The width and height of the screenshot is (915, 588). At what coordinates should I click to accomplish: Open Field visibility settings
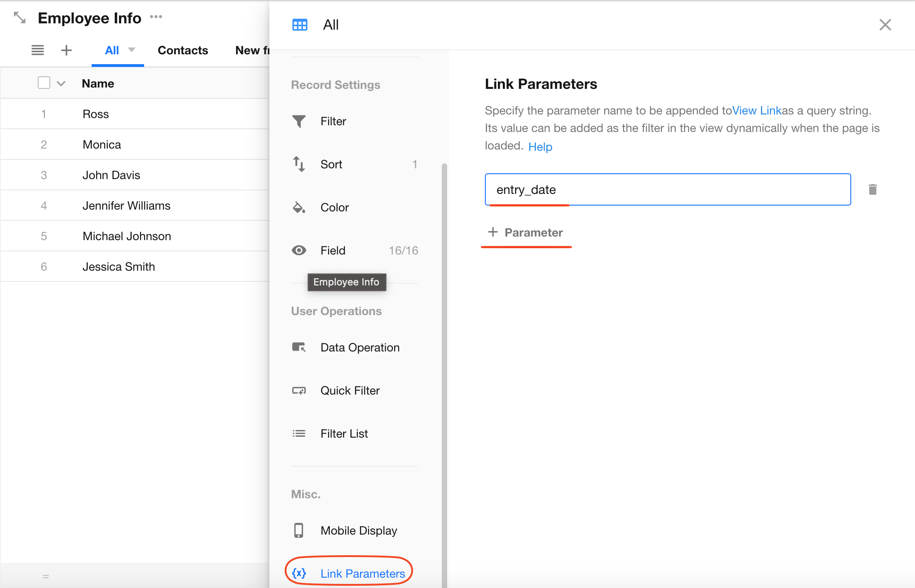[x=333, y=250]
